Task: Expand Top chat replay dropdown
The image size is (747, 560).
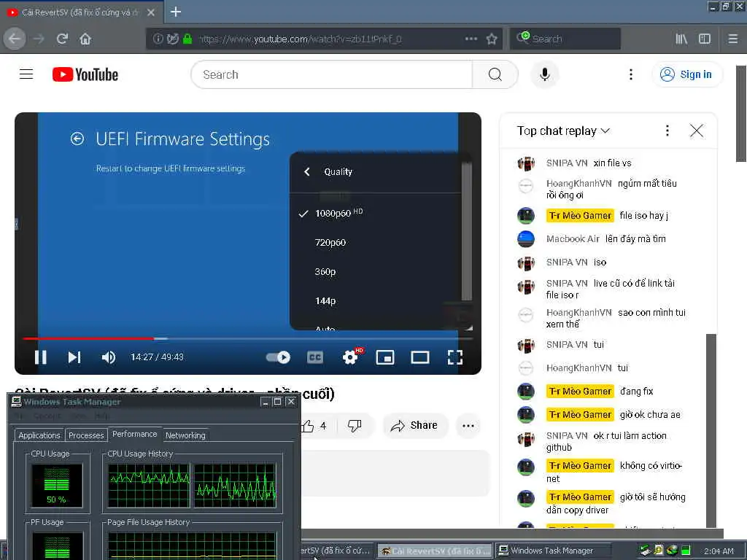Action: tap(564, 131)
